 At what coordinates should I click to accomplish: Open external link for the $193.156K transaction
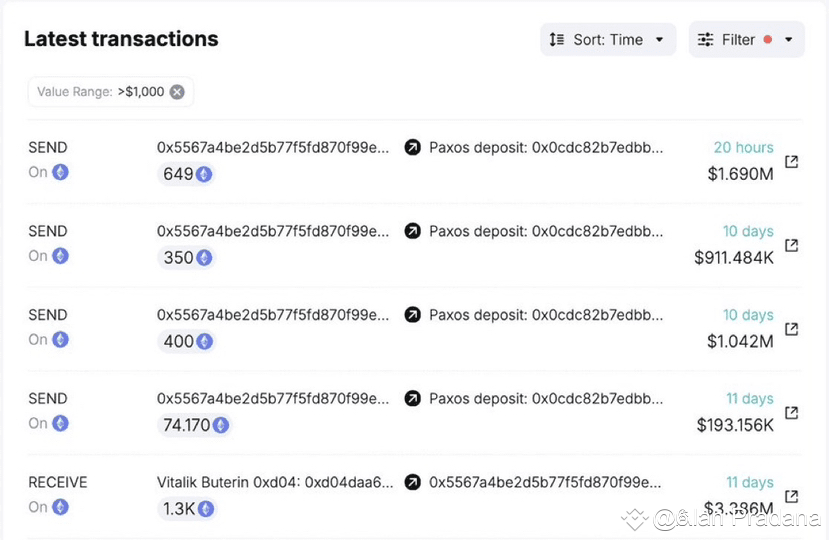(x=791, y=413)
